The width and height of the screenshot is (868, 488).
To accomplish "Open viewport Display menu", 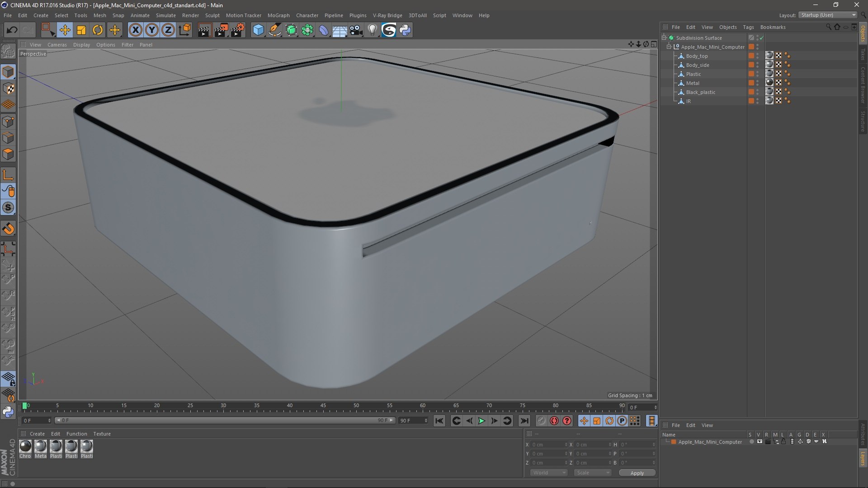I will click(x=81, y=45).
